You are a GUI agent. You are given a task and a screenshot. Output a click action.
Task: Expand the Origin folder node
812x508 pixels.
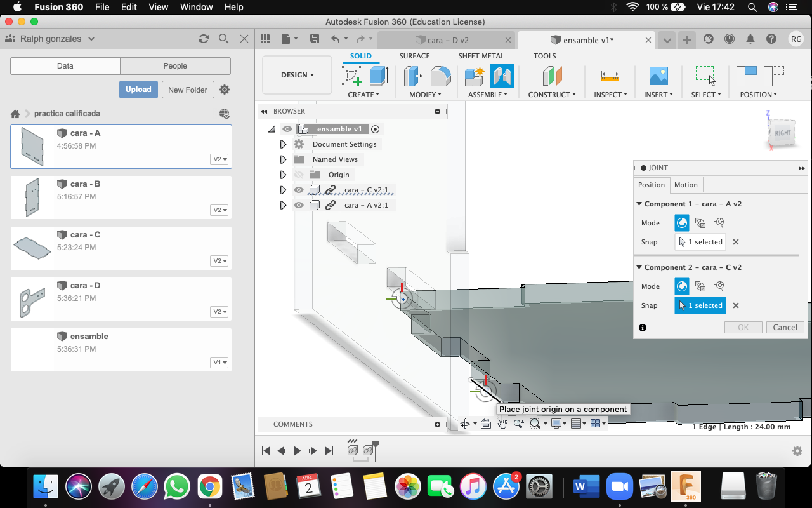283,175
